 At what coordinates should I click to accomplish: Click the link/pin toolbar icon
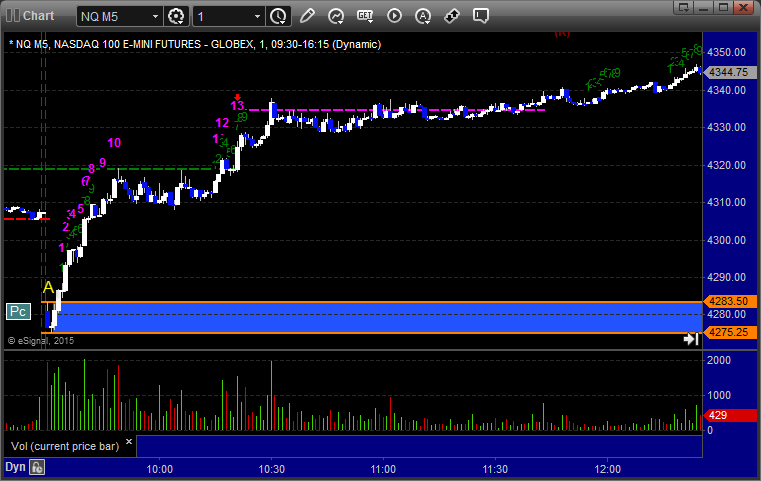click(x=452, y=16)
